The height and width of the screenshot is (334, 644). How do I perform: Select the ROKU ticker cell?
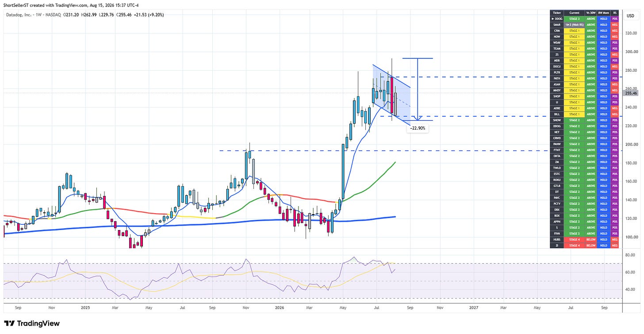click(x=557, y=180)
